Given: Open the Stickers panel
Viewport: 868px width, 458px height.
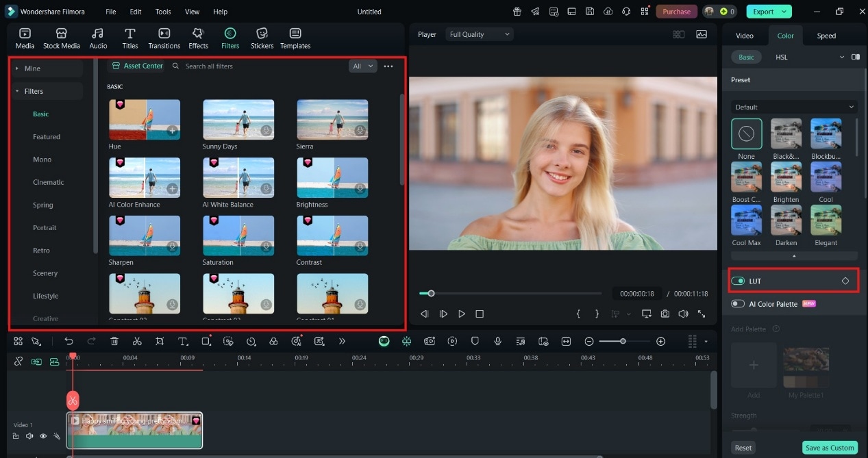Looking at the screenshot, I should tap(262, 38).
